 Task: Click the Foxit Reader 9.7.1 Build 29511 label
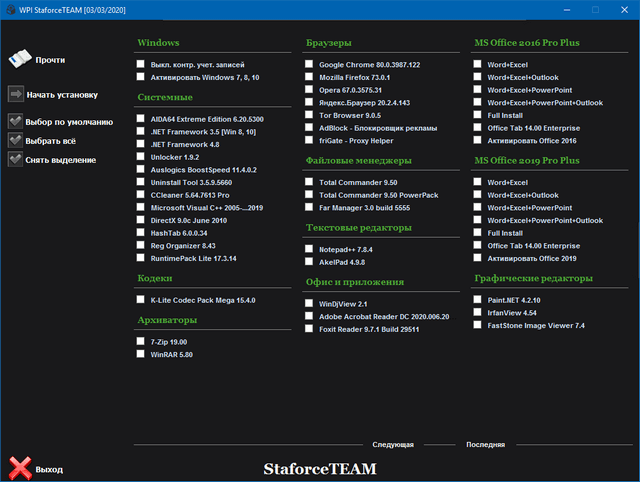coord(369,329)
